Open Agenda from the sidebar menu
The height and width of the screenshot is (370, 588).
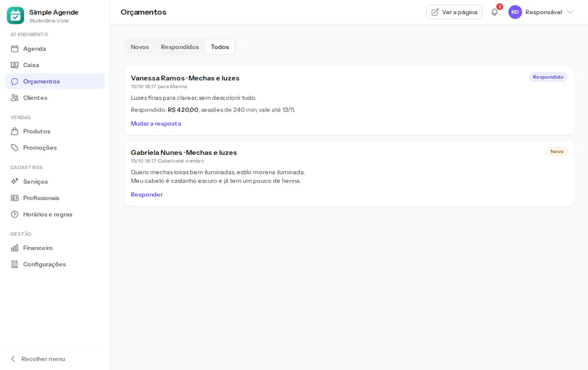coord(55,49)
